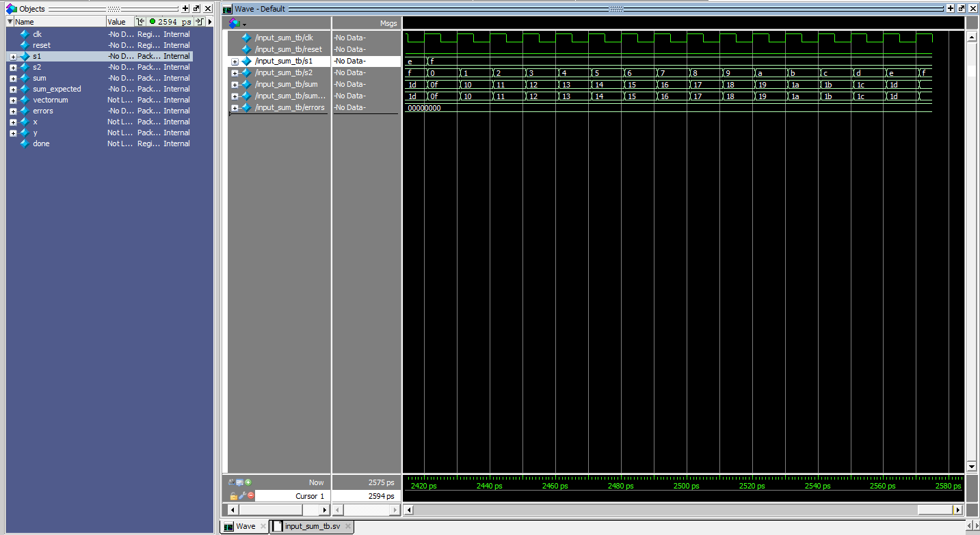Close the input_sum_tb.sv tab with its x

point(347,527)
